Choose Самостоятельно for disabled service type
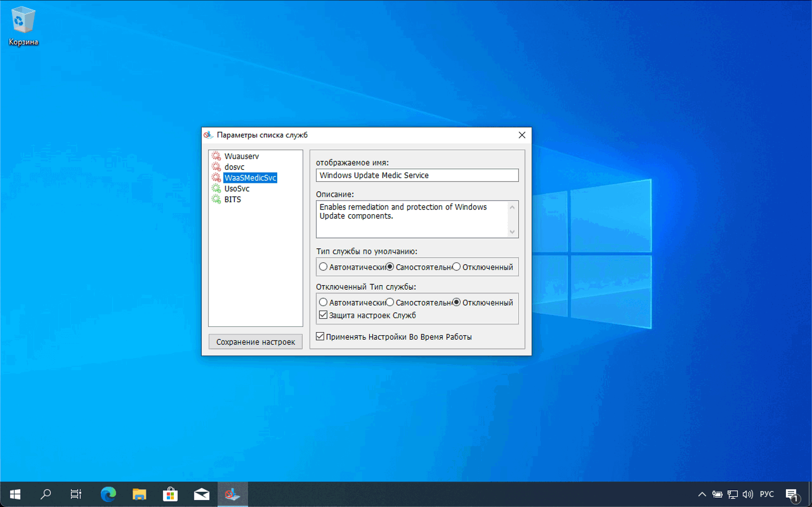Image resolution: width=812 pixels, height=507 pixels. pos(390,302)
